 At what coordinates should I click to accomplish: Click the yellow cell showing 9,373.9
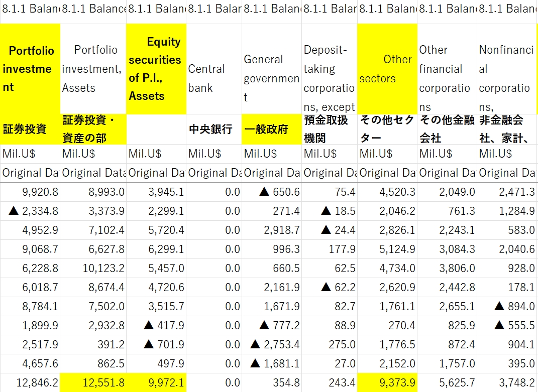pos(387,383)
